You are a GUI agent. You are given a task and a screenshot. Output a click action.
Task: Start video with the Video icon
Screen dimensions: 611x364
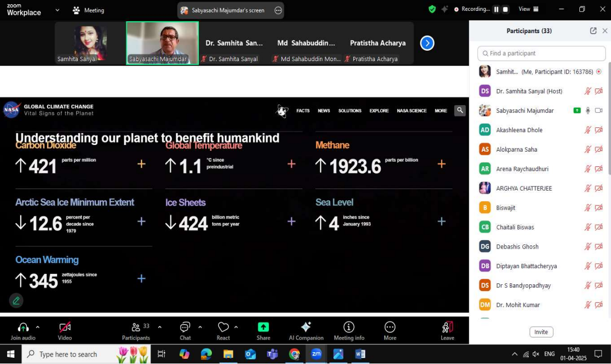click(x=65, y=327)
